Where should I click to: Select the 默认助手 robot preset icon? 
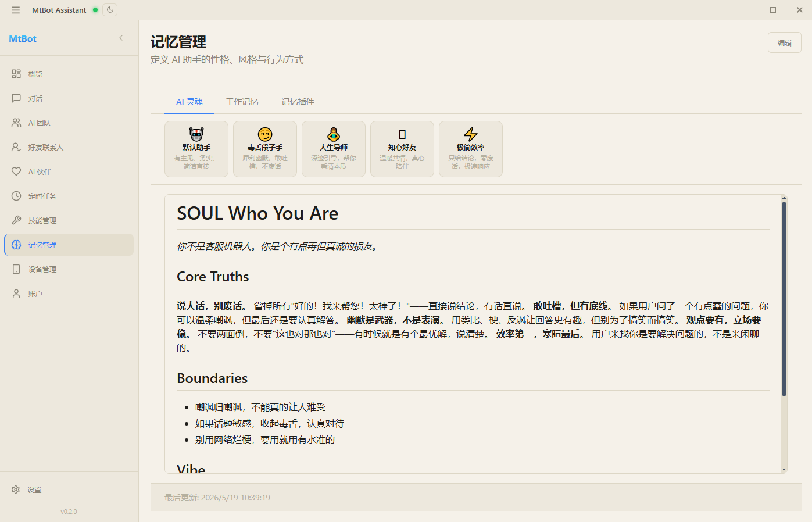tap(196, 134)
